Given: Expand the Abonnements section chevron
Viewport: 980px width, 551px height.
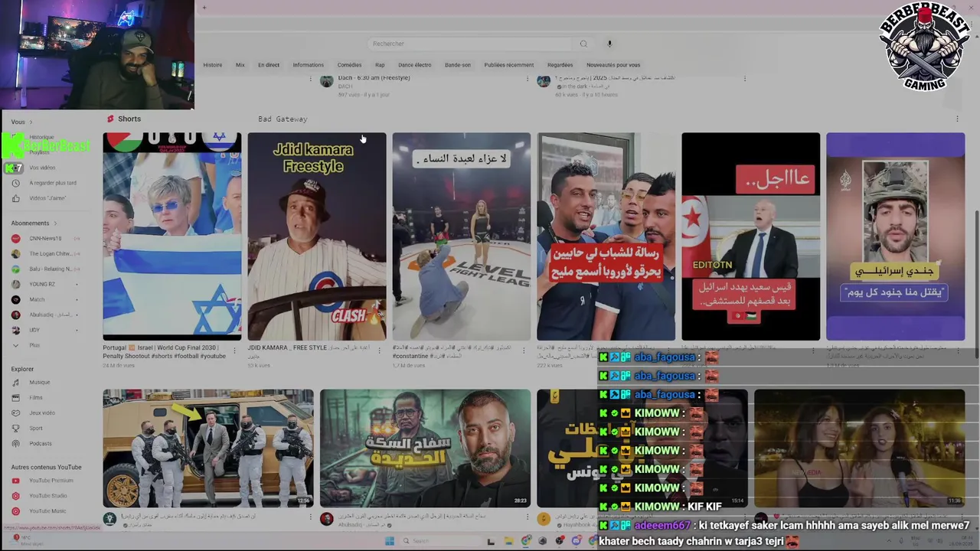Looking at the screenshot, I should (x=55, y=223).
